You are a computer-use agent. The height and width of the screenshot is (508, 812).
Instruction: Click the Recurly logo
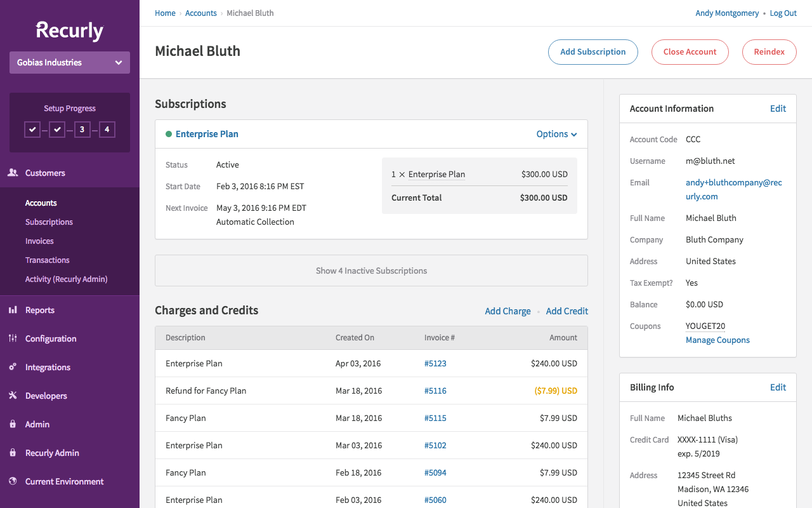click(x=69, y=30)
